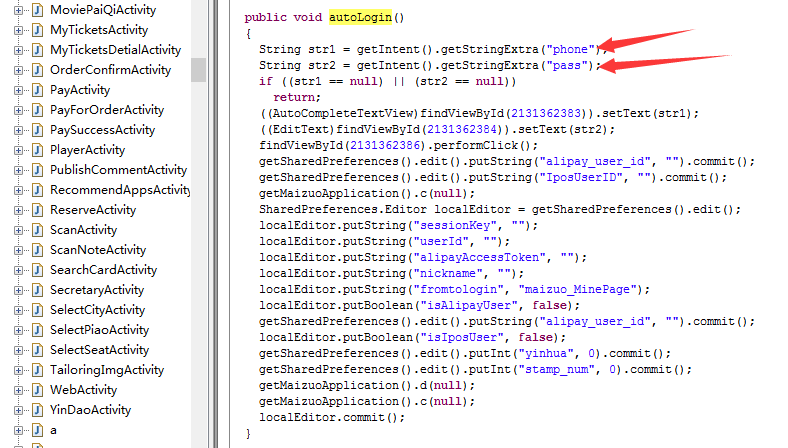The image size is (788, 448).
Task: Click the "alipayAccessToken" string in code
Action: pos(479,257)
